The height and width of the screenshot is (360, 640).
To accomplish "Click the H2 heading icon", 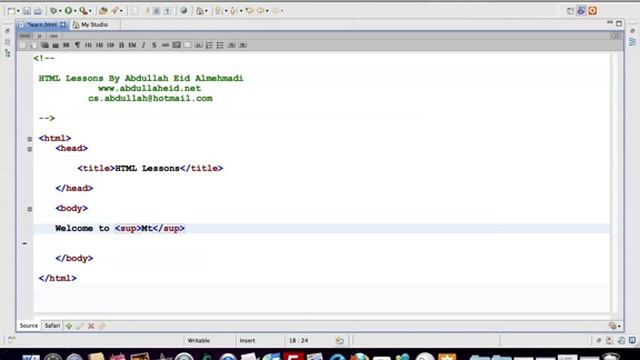I will [x=99, y=45].
